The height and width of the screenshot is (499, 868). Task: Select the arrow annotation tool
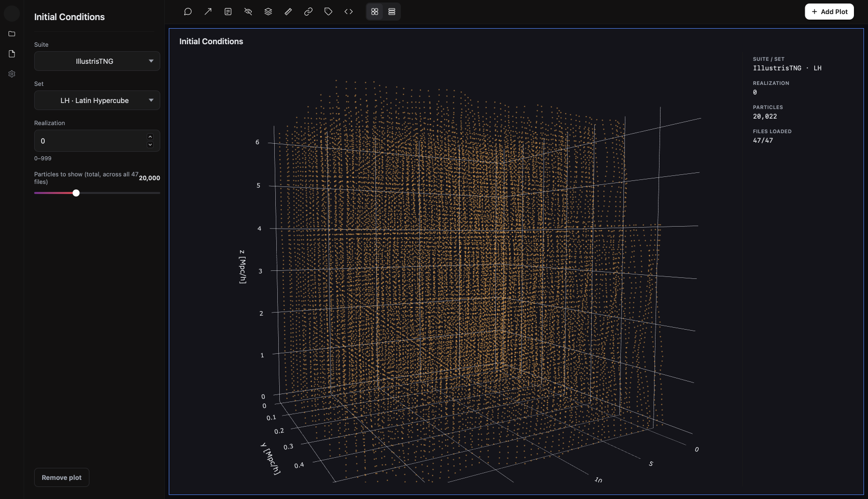208,12
